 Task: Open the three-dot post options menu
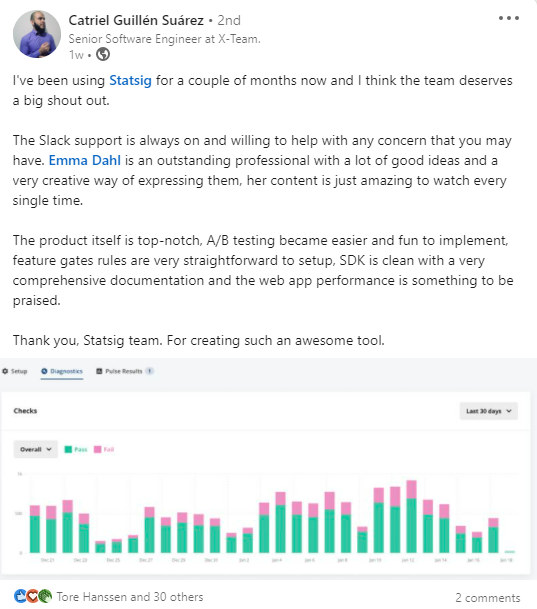click(x=509, y=18)
